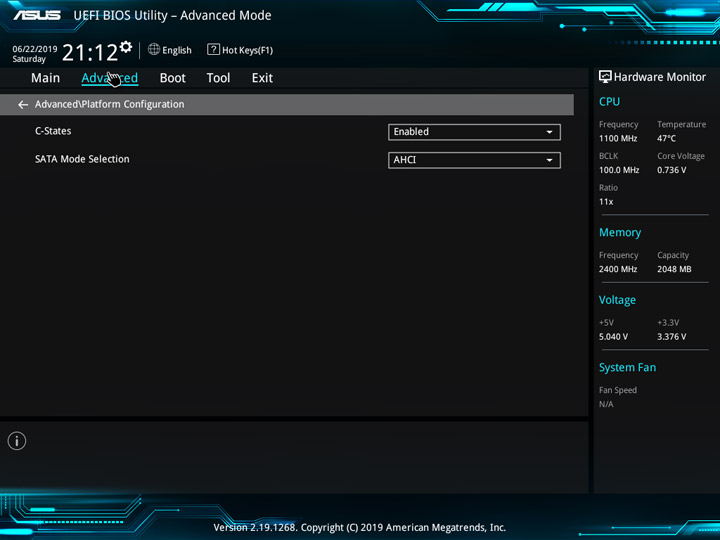This screenshot has width=720, height=540.
Task: Click the UEFI BIOS Utility title
Action: [172, 15]
